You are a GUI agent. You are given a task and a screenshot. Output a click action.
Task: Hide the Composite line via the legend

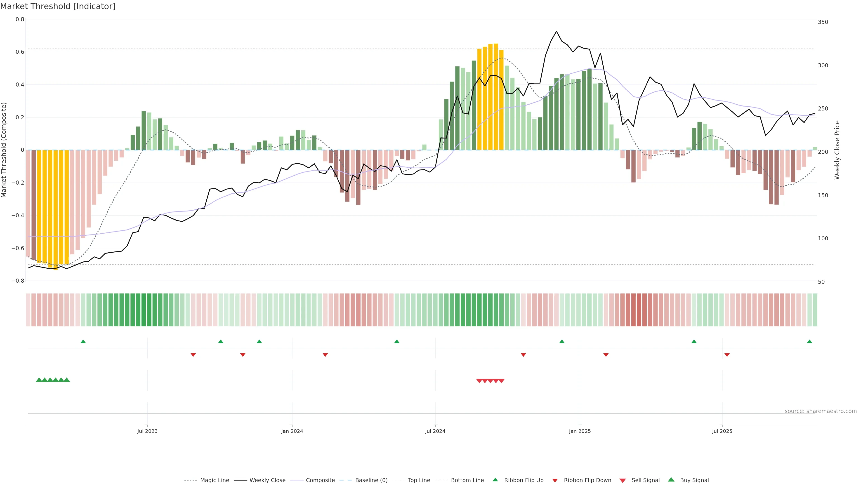click(x=320, y=480)
